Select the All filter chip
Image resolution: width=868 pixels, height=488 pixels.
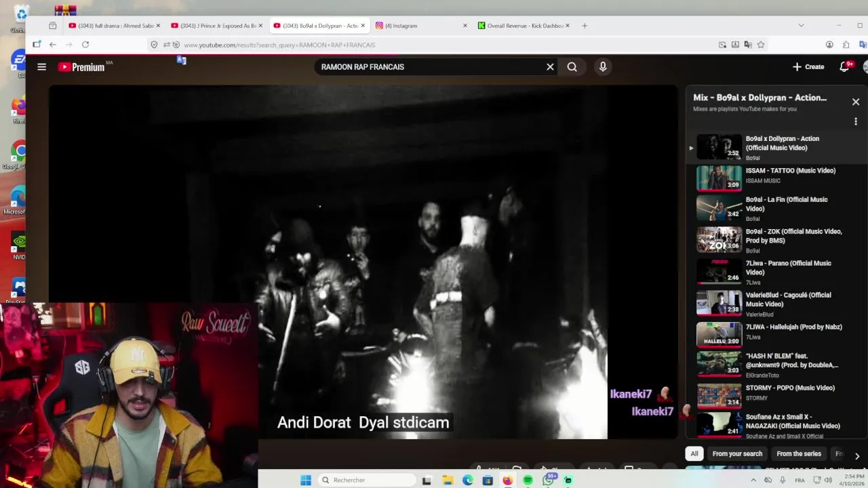point(694,454)
